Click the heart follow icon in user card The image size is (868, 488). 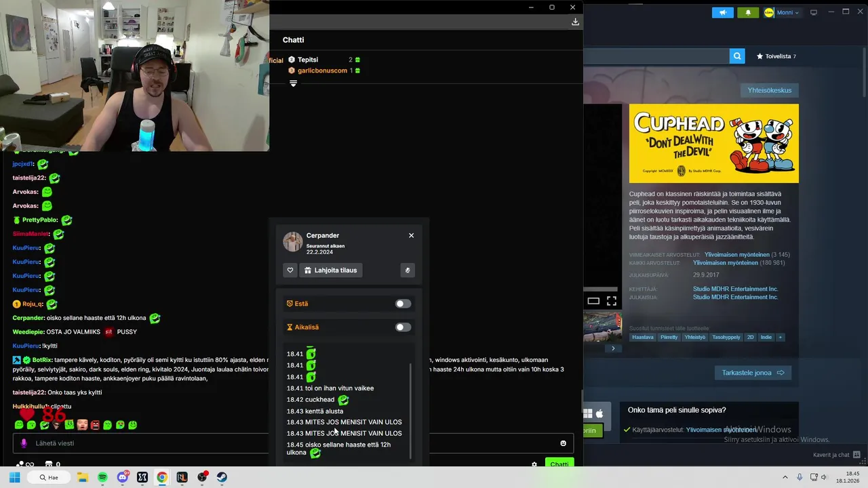[290, 270]
